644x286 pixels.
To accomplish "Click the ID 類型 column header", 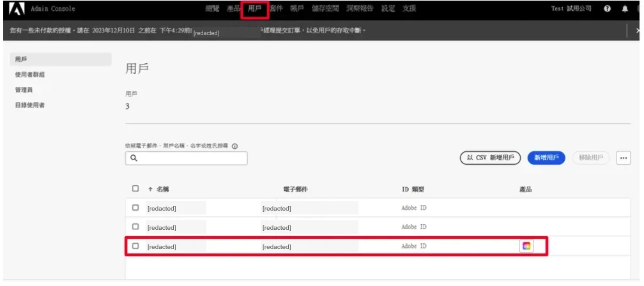I will (413, 190).
